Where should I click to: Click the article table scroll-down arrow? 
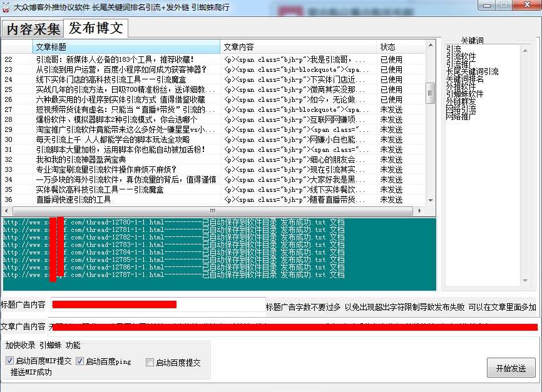pos(432,201)
